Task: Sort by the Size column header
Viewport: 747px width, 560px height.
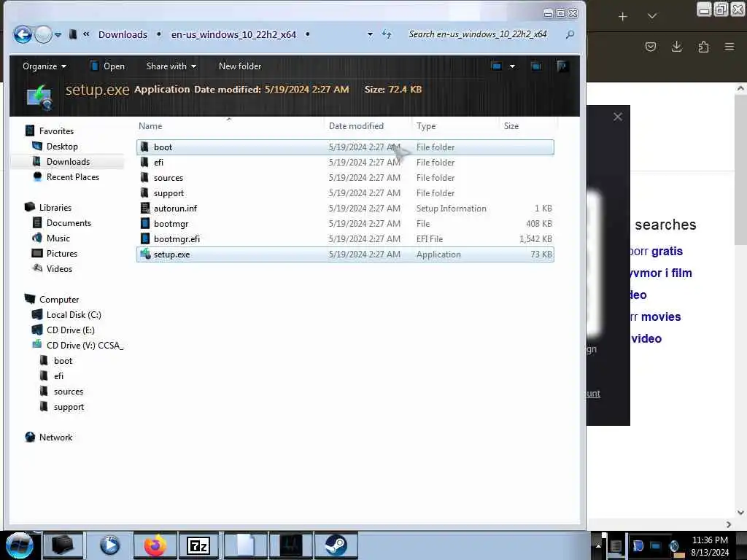Action: pyautogui.click(x=511, y=125)
